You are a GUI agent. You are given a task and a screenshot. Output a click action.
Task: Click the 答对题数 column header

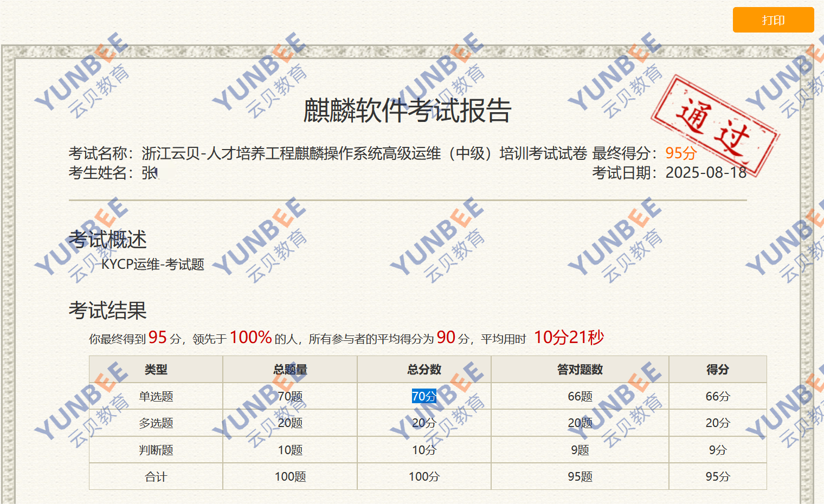(x=580, y=370)
